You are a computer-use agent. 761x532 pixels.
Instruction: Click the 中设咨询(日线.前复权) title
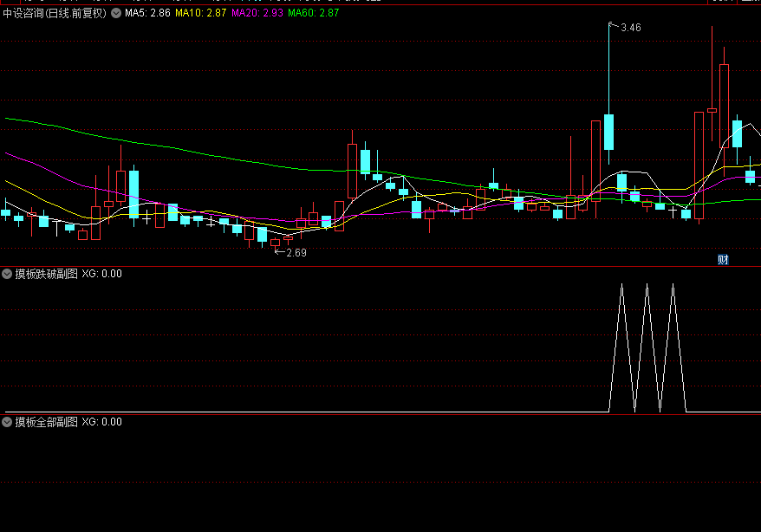tap(55, 13)
